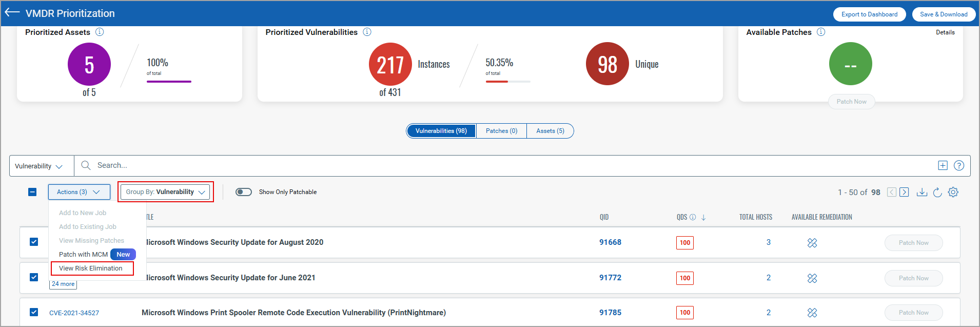The width and height of the screenshot is (980, 327).
Task: Open QID 91668 link
Action: (610, 242)
